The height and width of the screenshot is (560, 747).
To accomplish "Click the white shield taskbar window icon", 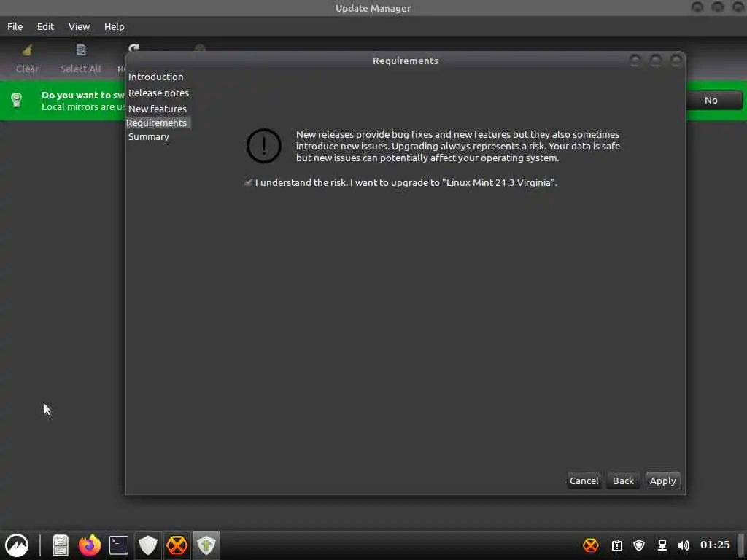I will (147, 545).
